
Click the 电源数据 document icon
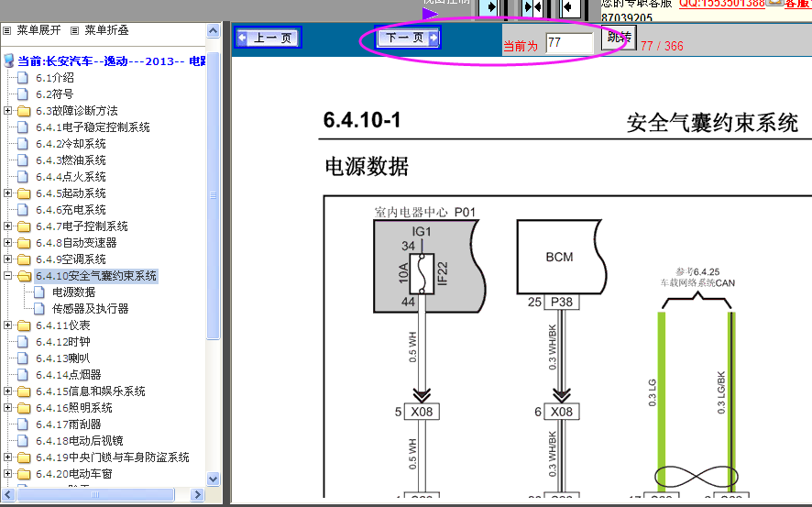39,292
